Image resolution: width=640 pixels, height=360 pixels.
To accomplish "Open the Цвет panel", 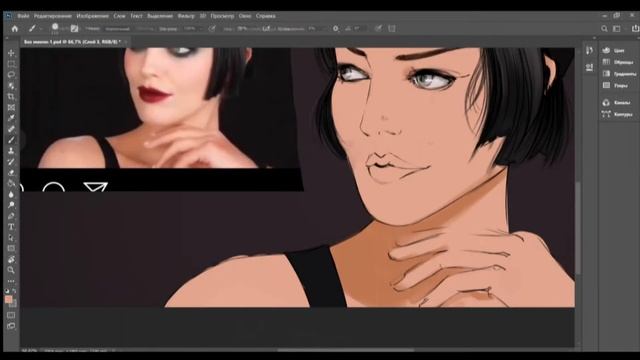I will tap(619, 50).
